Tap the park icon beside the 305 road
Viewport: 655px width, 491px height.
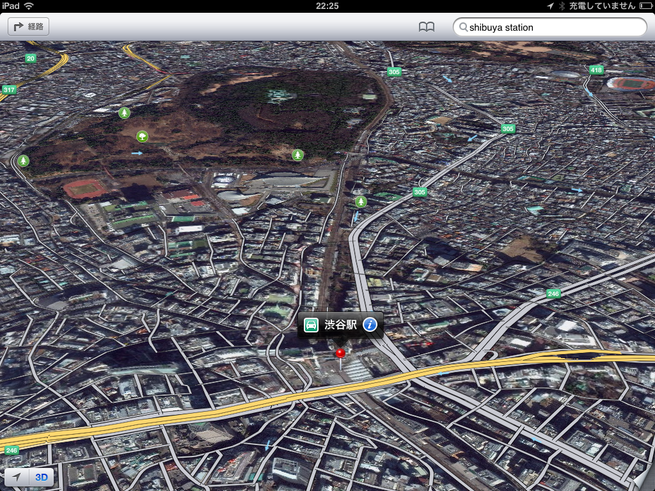[x=361, y=202]
